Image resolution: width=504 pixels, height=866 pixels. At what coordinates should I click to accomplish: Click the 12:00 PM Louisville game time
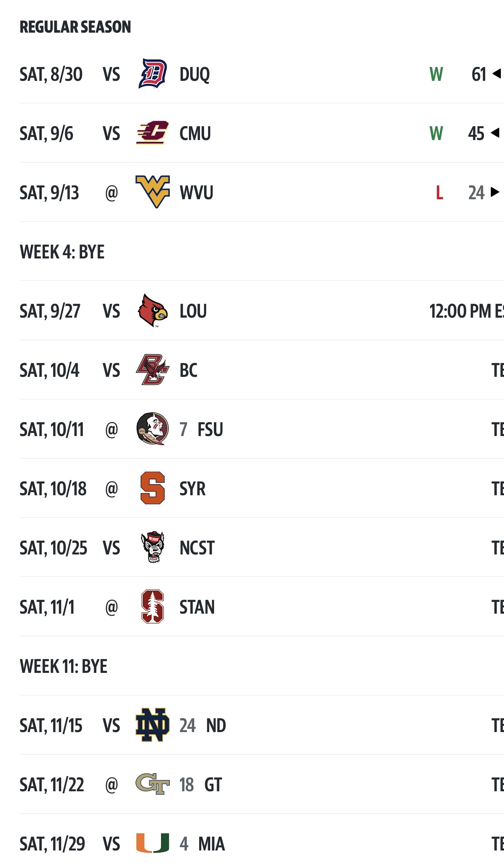465,311
